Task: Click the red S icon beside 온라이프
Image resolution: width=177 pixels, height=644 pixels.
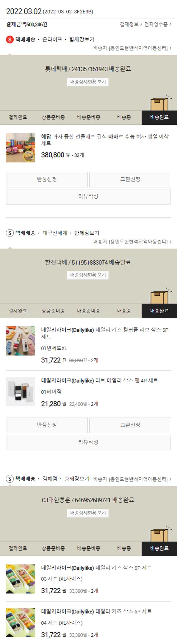Action: click(10, 39)
